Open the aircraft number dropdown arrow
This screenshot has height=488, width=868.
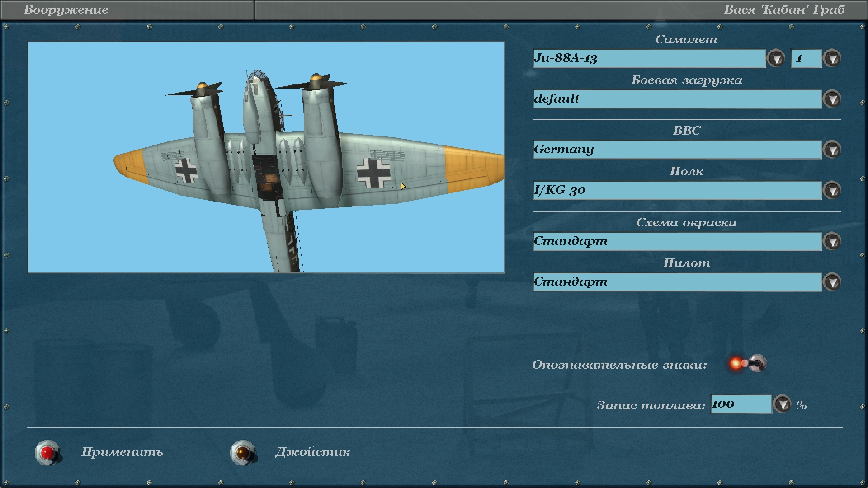point(832,59)
